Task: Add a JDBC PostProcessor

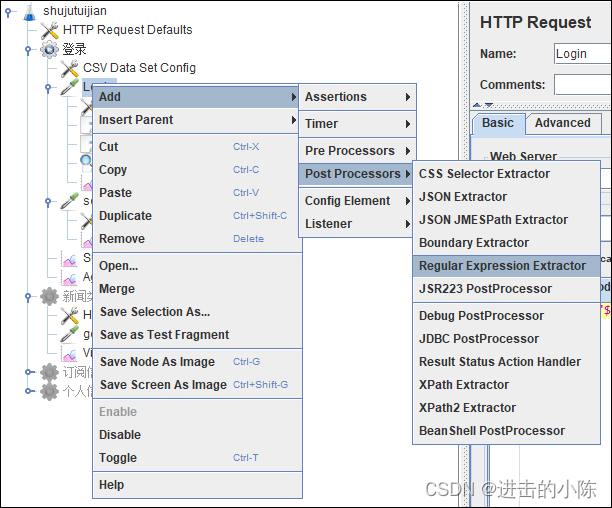Action: (x=506, y=339)
